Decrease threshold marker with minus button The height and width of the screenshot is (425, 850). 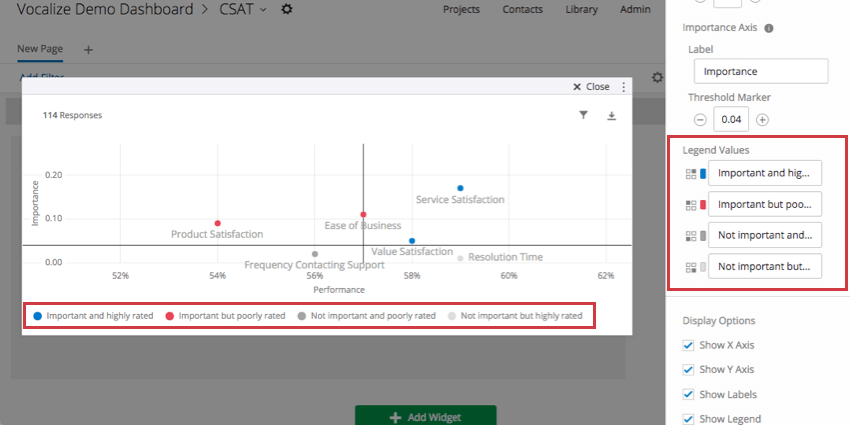[x=700, y=120]
